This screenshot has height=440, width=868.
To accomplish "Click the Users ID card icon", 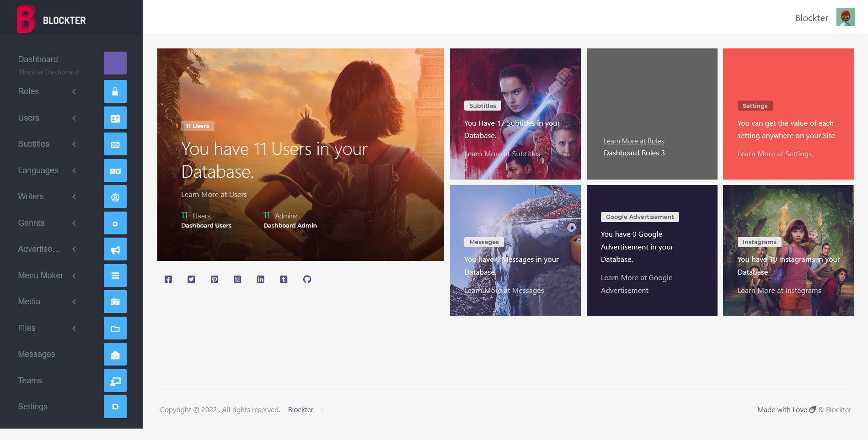I will pos(115,118).
